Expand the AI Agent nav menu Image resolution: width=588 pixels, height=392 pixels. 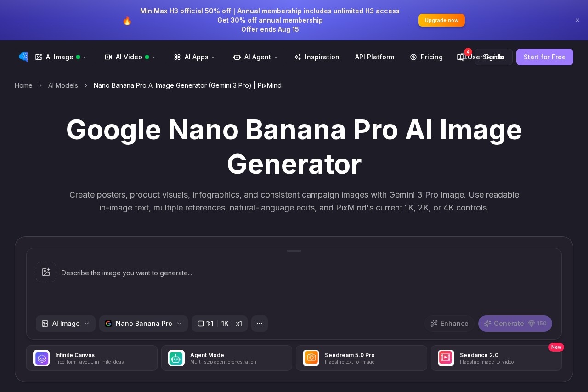[x=255, y=57]
